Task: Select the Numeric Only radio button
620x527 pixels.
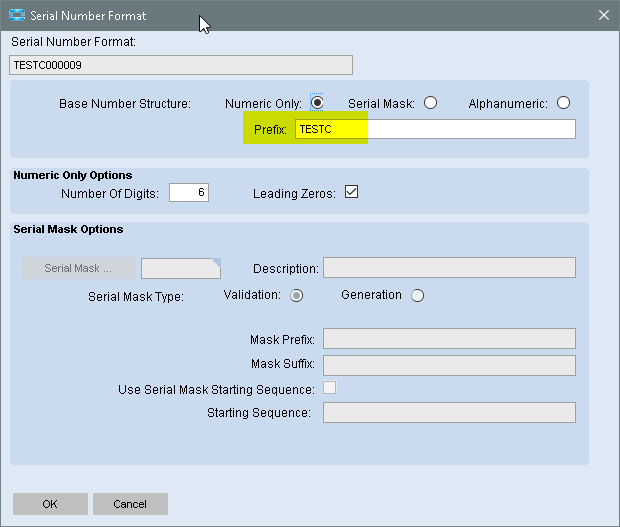Action: pyautogui.click(x=317, y=103)
